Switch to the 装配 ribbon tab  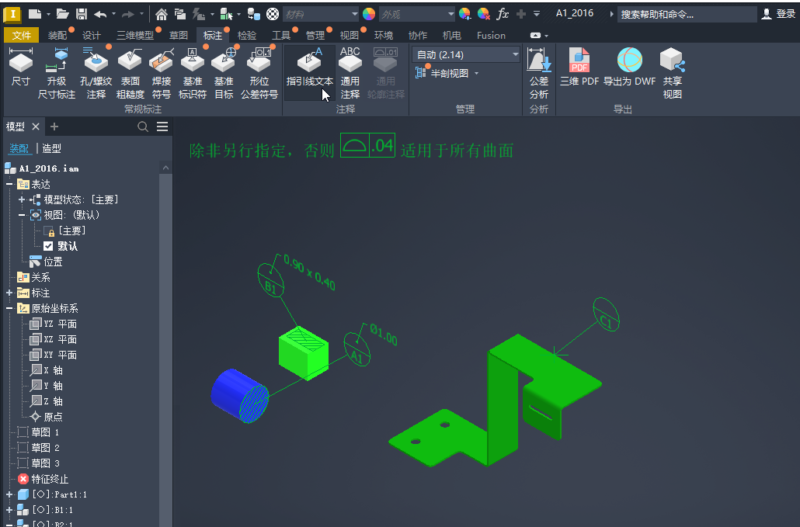pyautogui.click(x=57, y=35)
